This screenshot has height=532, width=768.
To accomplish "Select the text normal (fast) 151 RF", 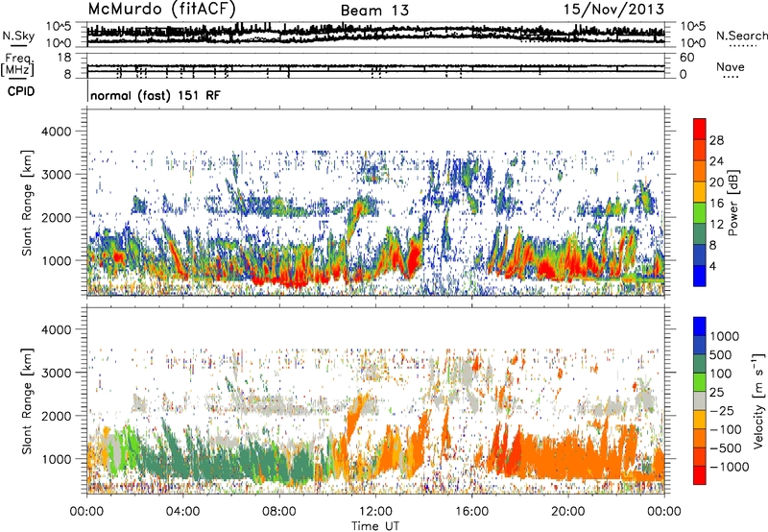I will [x=156, y=95].
